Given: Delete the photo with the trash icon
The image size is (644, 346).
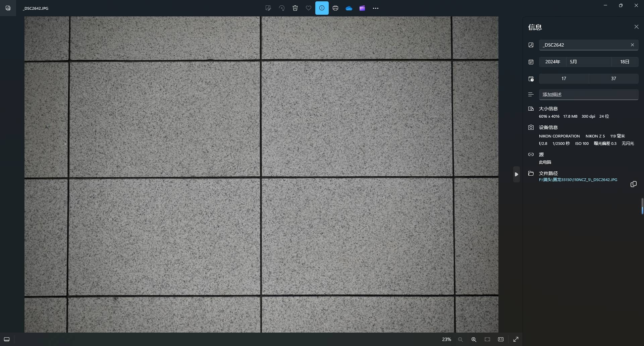Looking at the screenshot, I should point(295,8).
